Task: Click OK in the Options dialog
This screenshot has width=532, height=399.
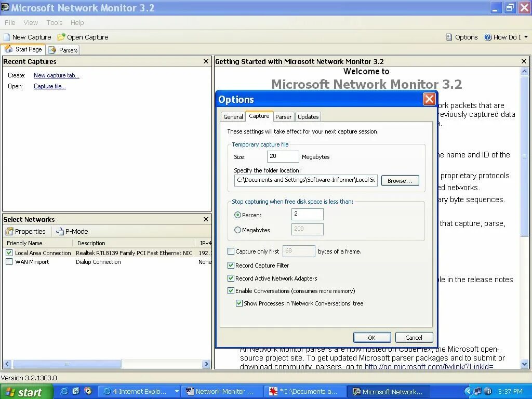Action: tap(372, 338)
